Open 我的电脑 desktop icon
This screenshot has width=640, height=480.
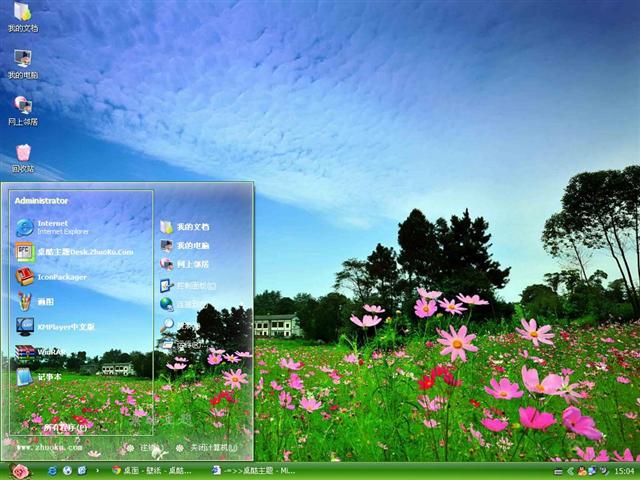(23, 64)
